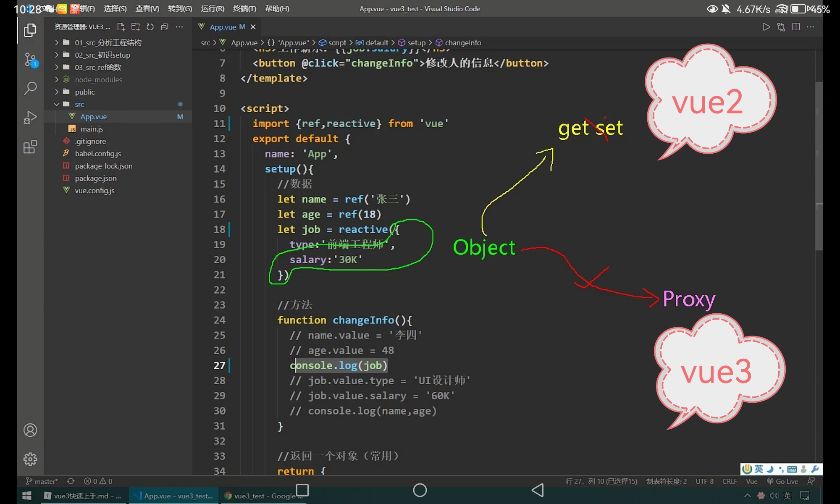840x504 pixels.
Task: Close the App.vue editor tab
Action: 253,27
